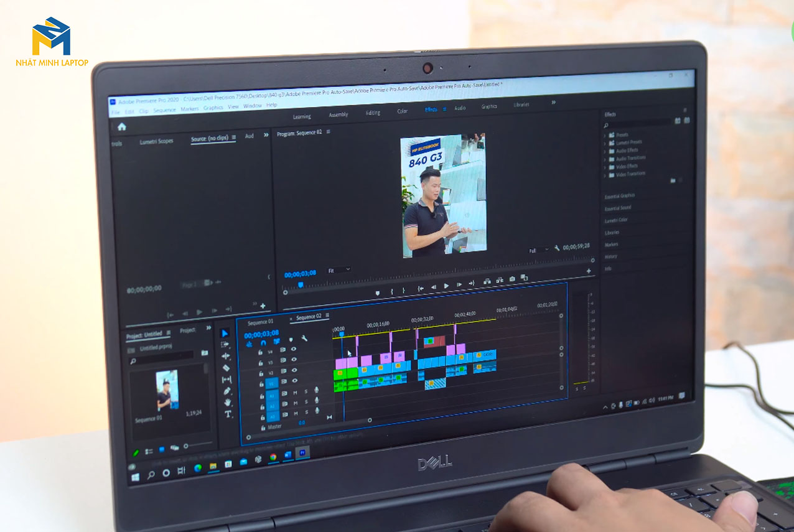This screenshot has height=532, width=794.
Task: Select the Pen tool
Action: click(x=227, y=391)
